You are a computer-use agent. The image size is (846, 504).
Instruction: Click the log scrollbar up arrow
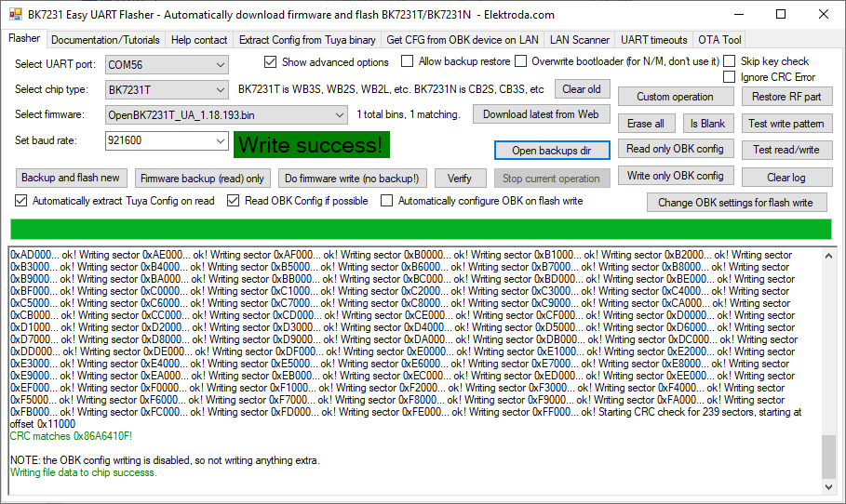[x=828, y=256]
